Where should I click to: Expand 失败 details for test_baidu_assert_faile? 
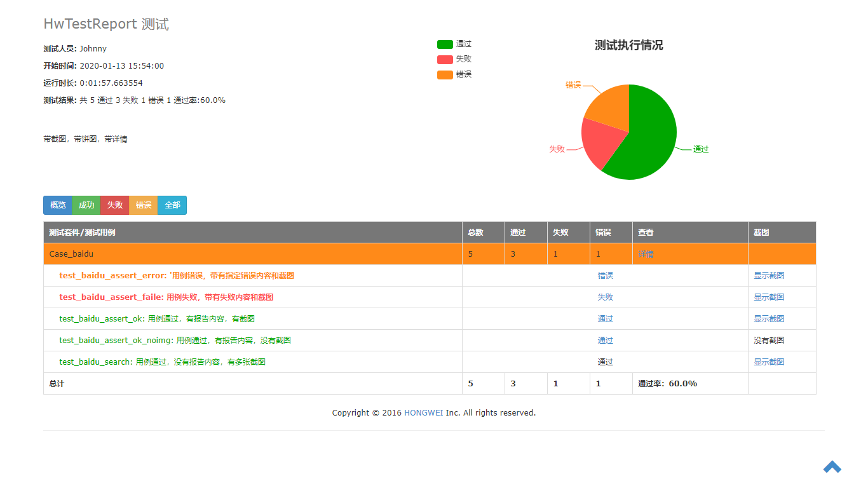[x=605, y=297]
